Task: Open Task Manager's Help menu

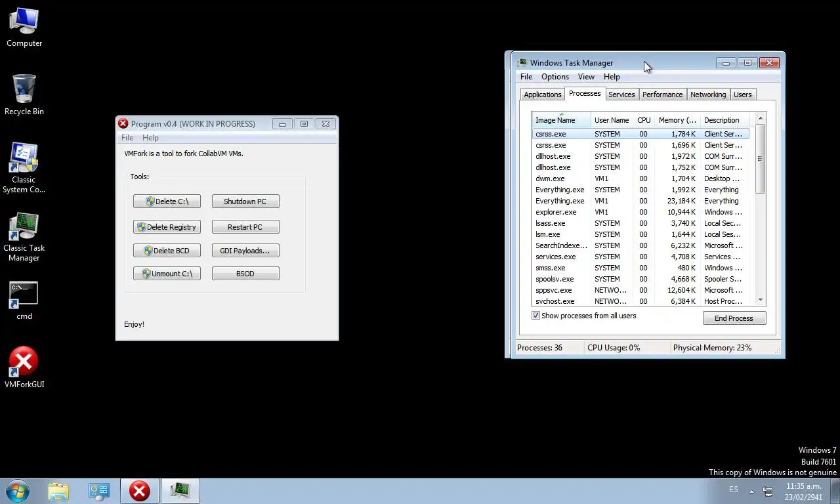Action: point(612,77)
